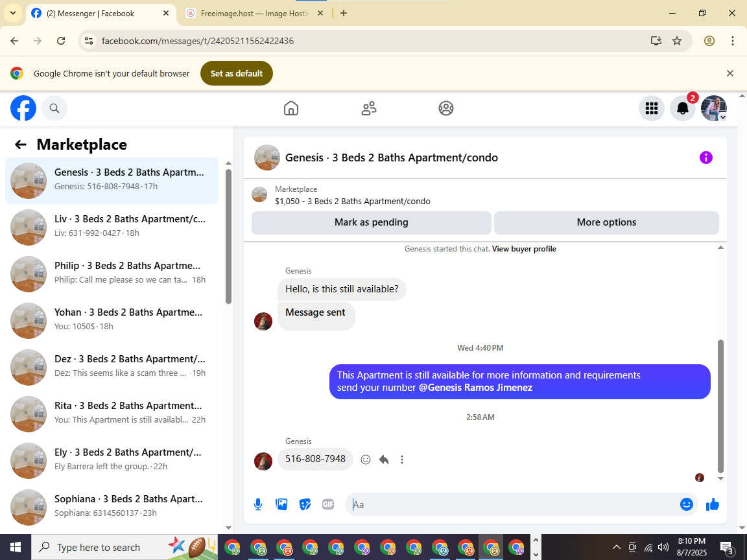747x560 pixels.
Task: Click Set as default Chrome button
Action: pyautogui.click(x=236, y=73)
